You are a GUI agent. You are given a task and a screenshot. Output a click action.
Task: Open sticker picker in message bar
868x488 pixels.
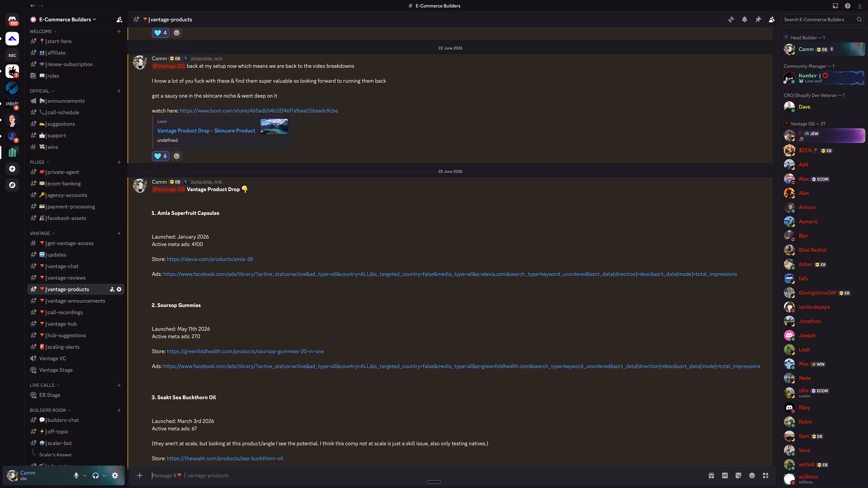(x=738, y=476)
